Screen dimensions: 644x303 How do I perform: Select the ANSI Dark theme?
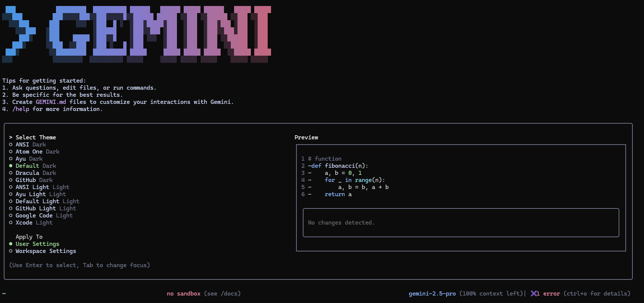(x=31, y=145)
